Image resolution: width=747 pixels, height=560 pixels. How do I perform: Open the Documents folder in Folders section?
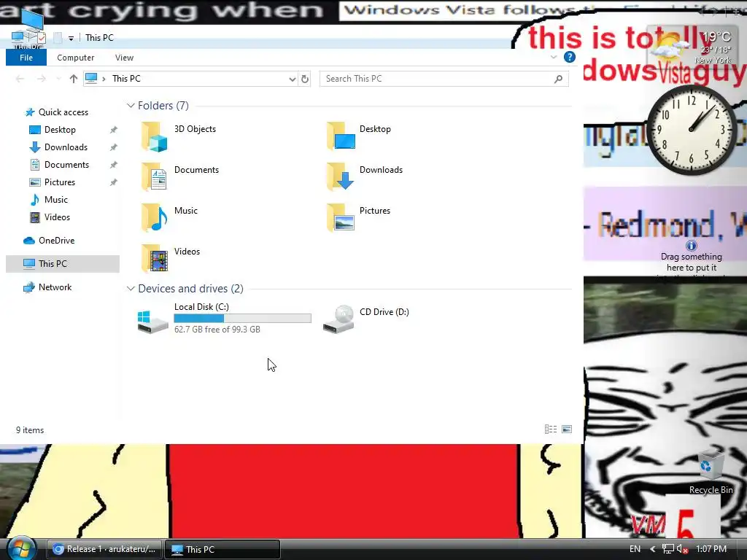(154, 176)
